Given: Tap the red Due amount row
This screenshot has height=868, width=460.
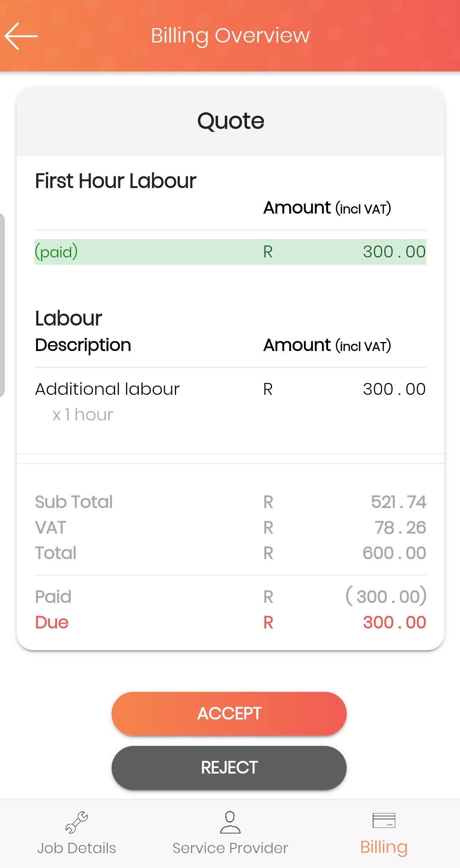Looking at the screenshot, I should pos(230,622).
